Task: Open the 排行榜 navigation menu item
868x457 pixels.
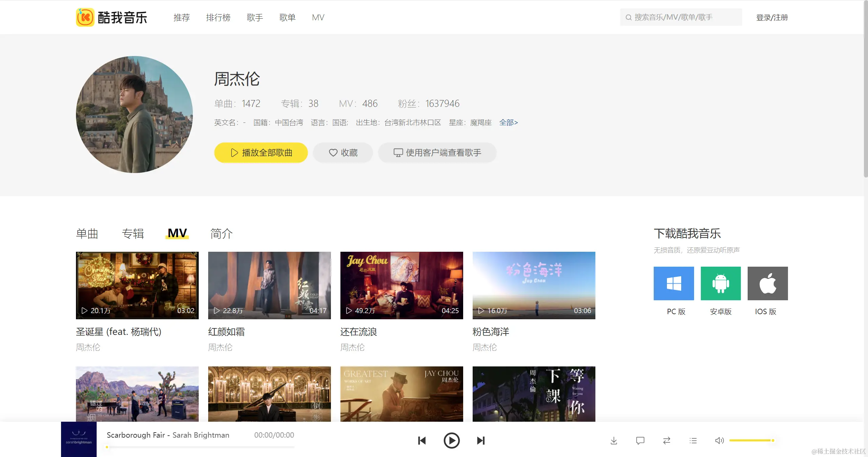Action: click(x=218, y=17)
